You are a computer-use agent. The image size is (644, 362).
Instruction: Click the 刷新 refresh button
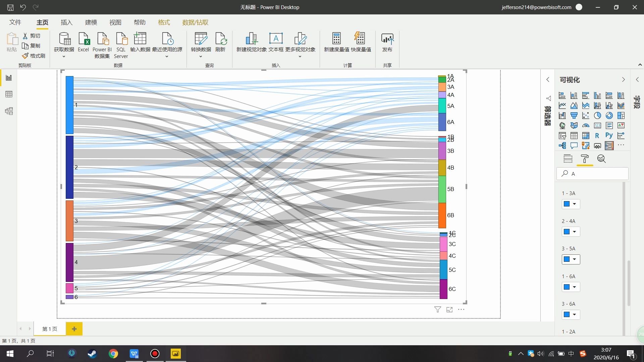[x=220, y=43]
